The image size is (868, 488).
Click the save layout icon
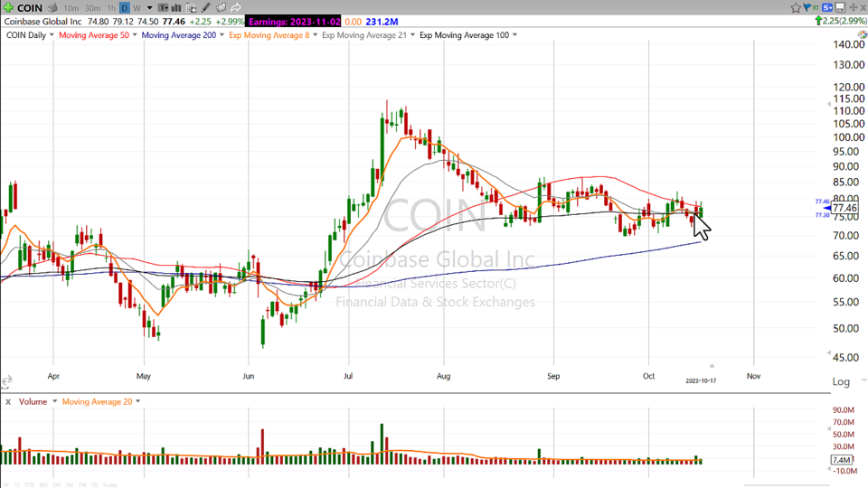pyautogui.click(x=840, y=7)
